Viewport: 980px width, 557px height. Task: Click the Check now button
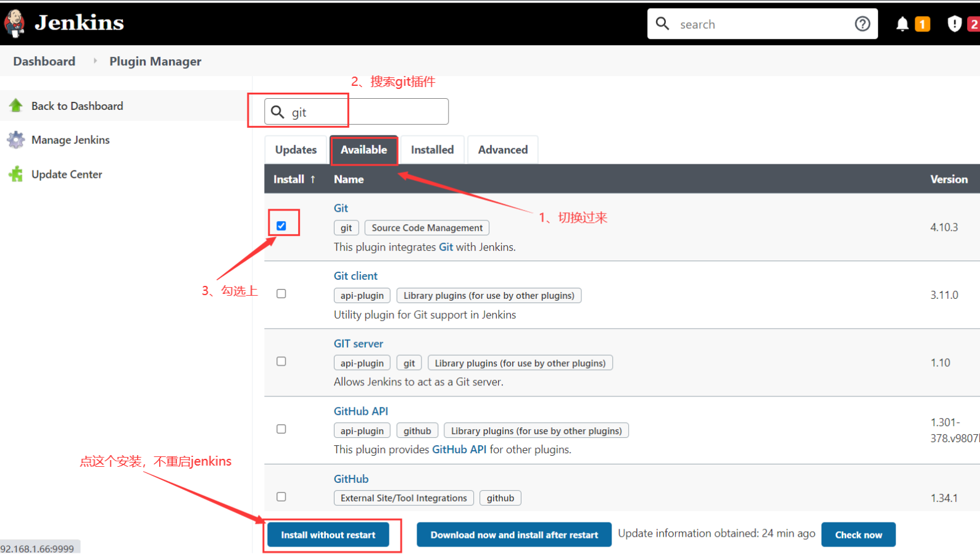pos(858,535)
